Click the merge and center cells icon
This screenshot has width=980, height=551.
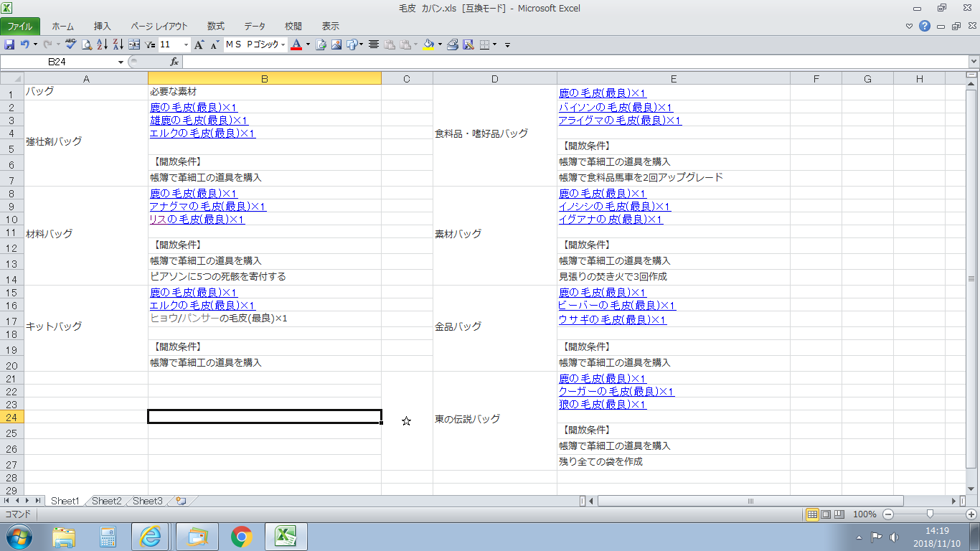[134, 44]
